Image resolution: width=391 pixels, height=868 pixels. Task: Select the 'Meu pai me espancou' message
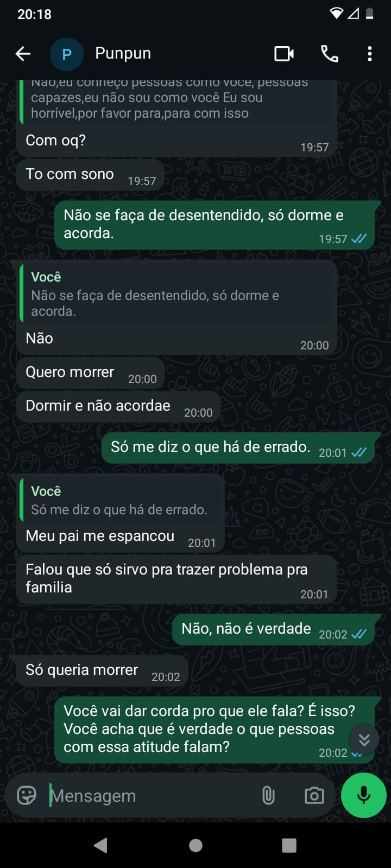pos(100,537)
